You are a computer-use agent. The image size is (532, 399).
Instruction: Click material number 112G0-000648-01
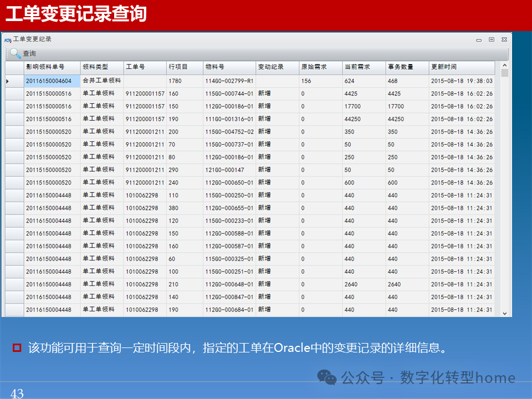[229, 284]
